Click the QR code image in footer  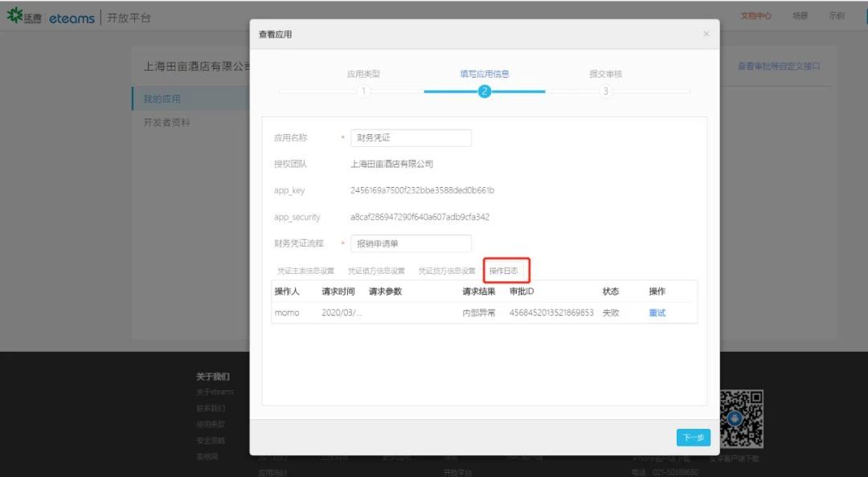click(741, 419)
